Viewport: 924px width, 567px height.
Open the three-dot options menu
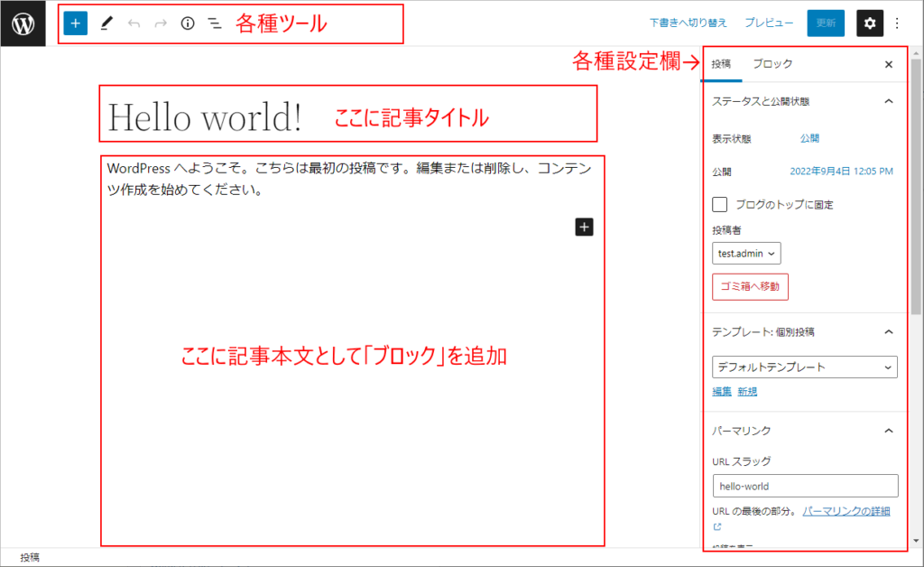coord(897,23)
